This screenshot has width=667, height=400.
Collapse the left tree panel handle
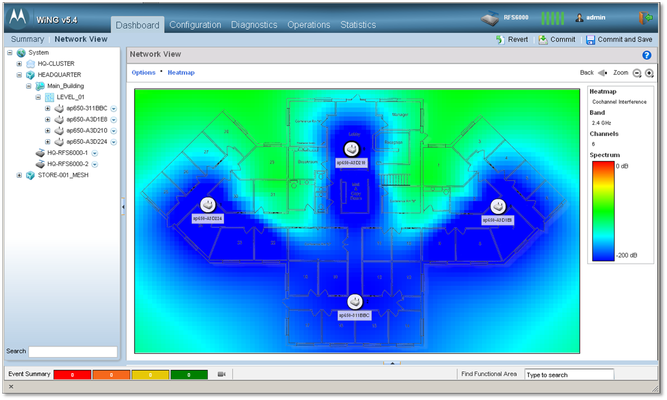123,207
